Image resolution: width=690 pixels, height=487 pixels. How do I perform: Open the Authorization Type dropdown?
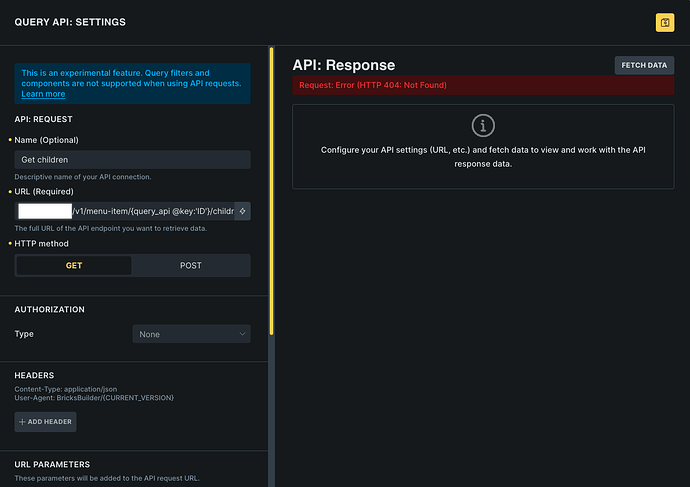point(191,334)
